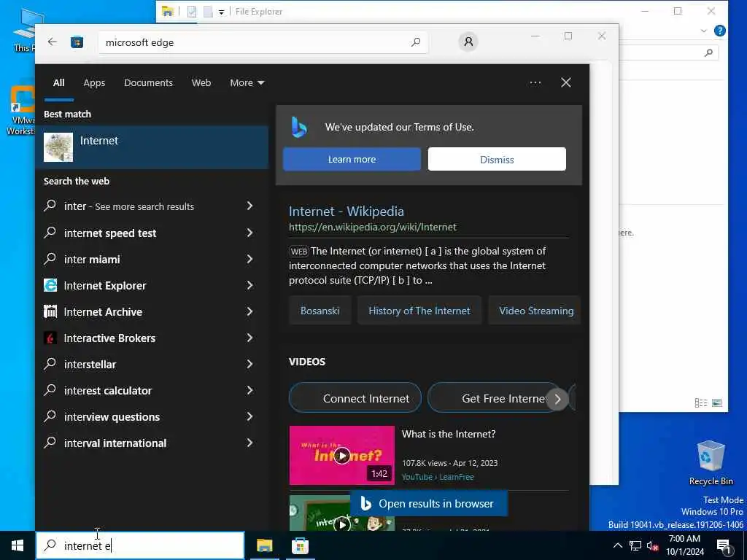Open the Internet best match result
The height and width of the screenshot is (560, 747).
[x=152, y=147]
